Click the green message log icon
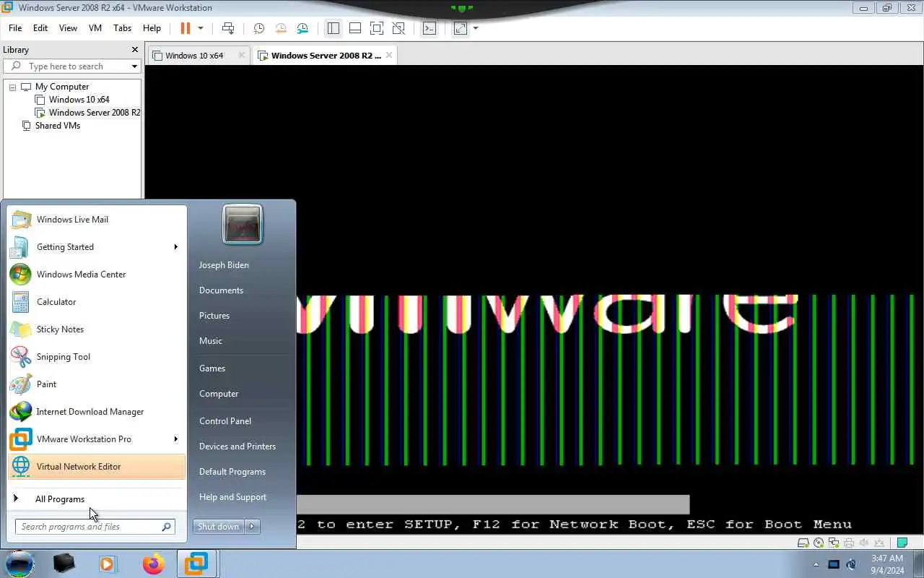Viewport: 924px width, 578px height. pos(902,543)
